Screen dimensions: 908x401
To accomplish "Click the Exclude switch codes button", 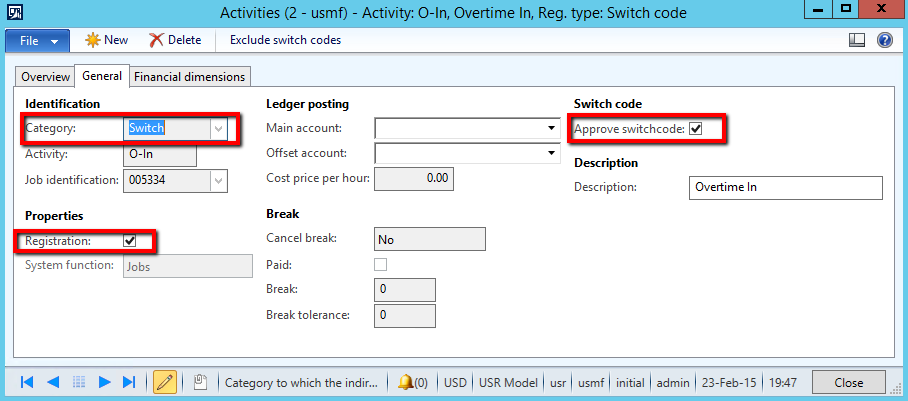I will [285, 40].
